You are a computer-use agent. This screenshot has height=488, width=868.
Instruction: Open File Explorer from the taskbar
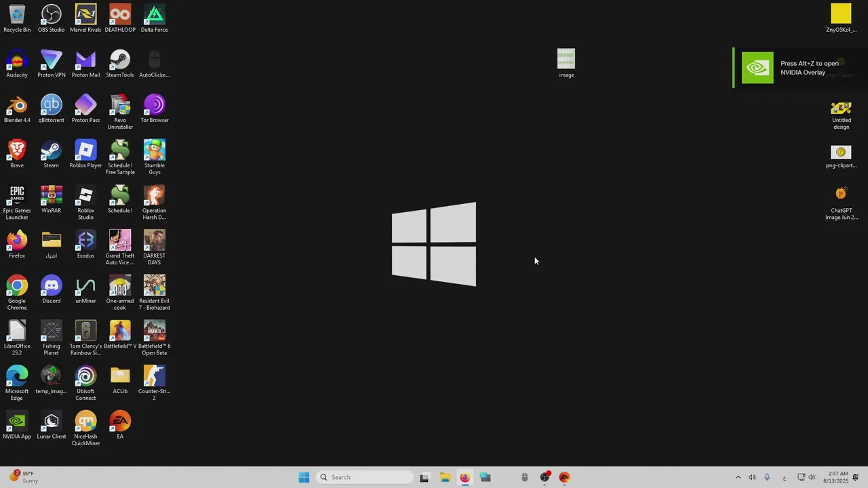point(445,477)
